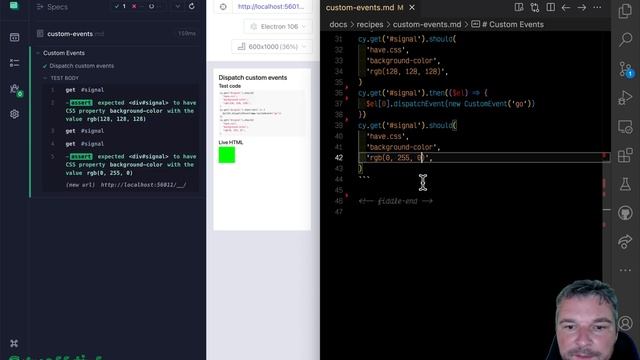Click docs breadcrumb segment
This screenshot has height=360, width=640.
[x=338, y=24]
